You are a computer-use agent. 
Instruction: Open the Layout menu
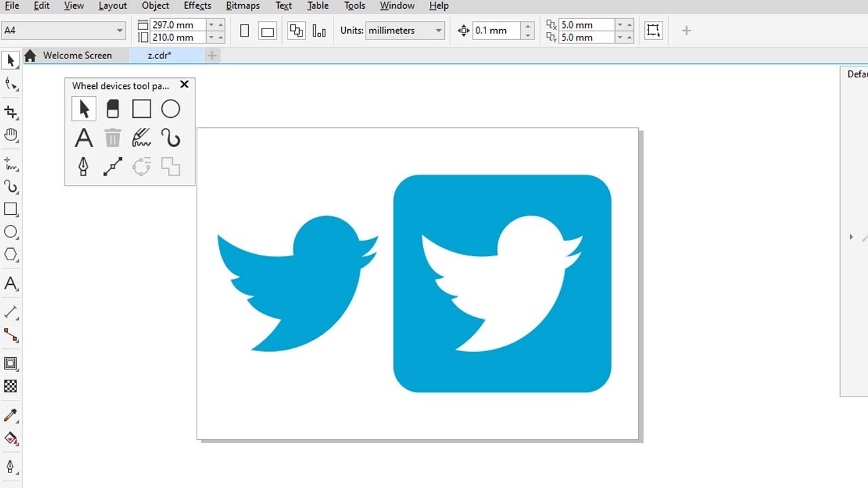coord(113,5)
